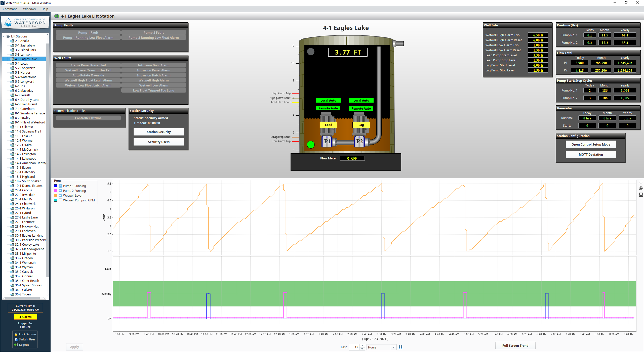Toggle Wetwell Level pen visibility
Image resolution: width=644 pixels, height=352 pixels.
[61, 196]
